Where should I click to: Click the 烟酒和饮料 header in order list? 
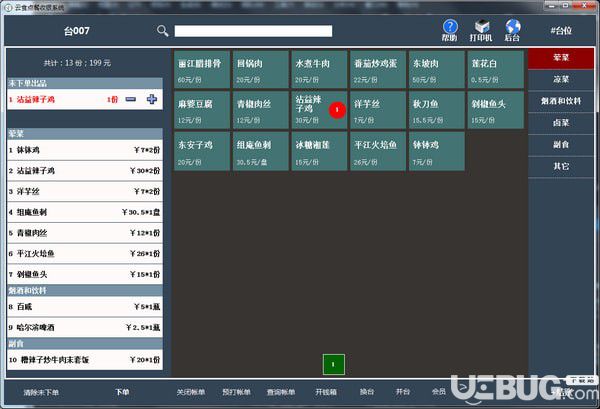click(85, 290)
